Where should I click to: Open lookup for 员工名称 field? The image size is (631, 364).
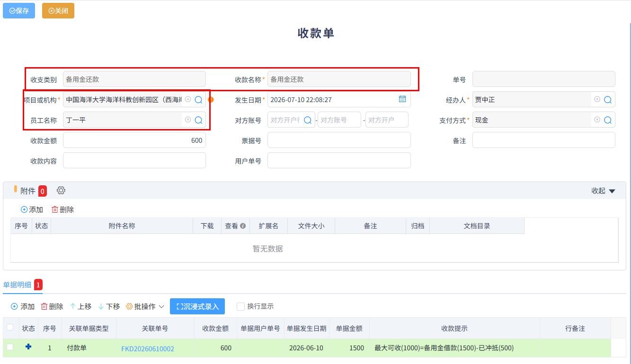coord(199,120)
